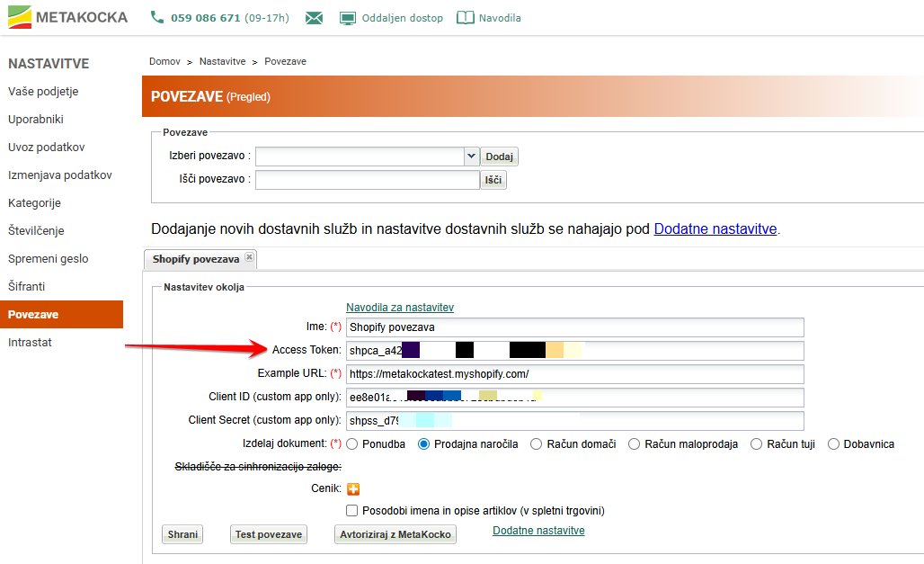Close the Shopify povezava tab
Viewport: 924px width, 564px height.
249,257
